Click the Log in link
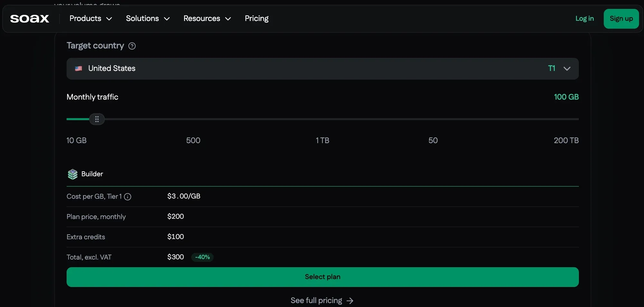The image size is (644, 307). coord(584,19)
